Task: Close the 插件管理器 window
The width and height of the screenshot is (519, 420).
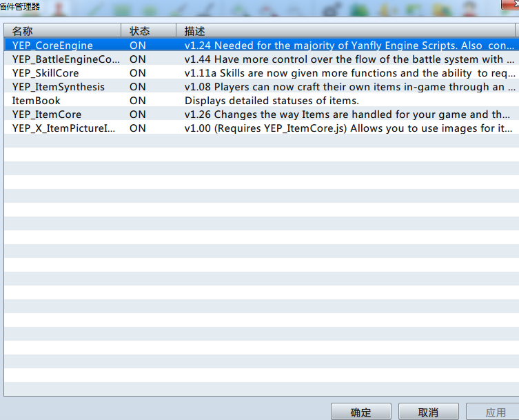Action: [x=511, y=4]
